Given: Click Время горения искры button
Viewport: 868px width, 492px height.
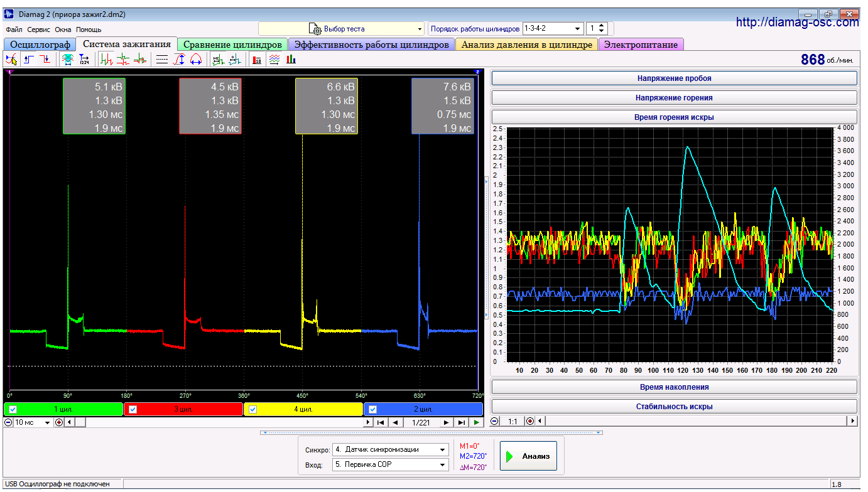Looking at the screenshot, I should (x=674, y=117).
